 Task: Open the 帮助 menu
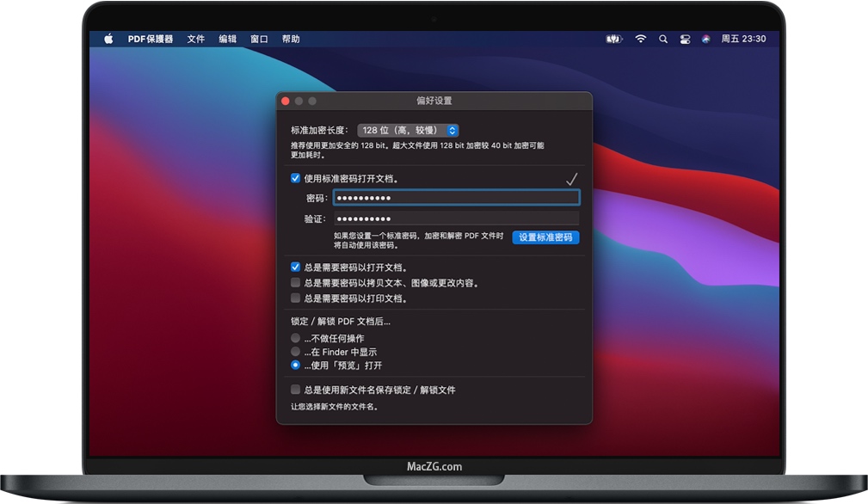(291, 38)
